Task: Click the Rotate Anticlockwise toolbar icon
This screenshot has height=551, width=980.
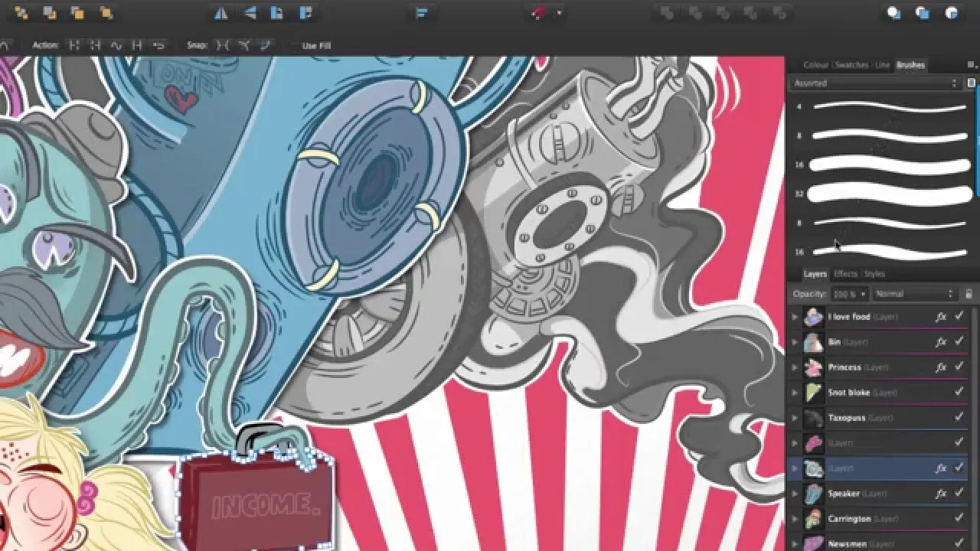Action: point(278,13)
